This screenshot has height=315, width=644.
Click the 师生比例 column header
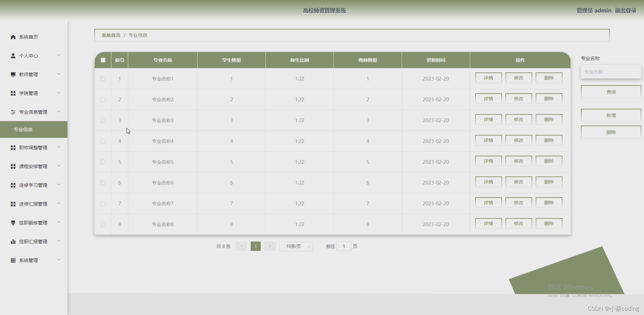pos(300,60)
